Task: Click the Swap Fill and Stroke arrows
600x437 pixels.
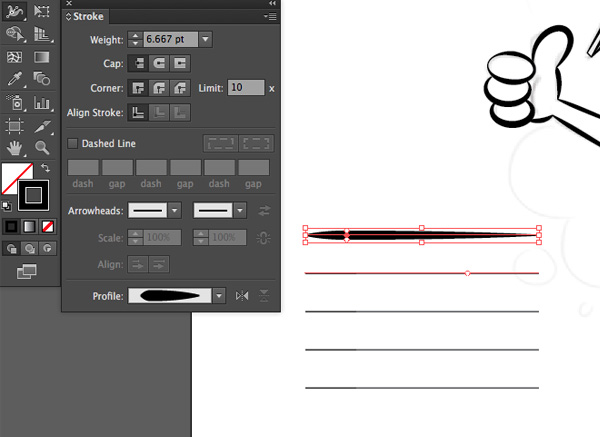Action: 45,169
